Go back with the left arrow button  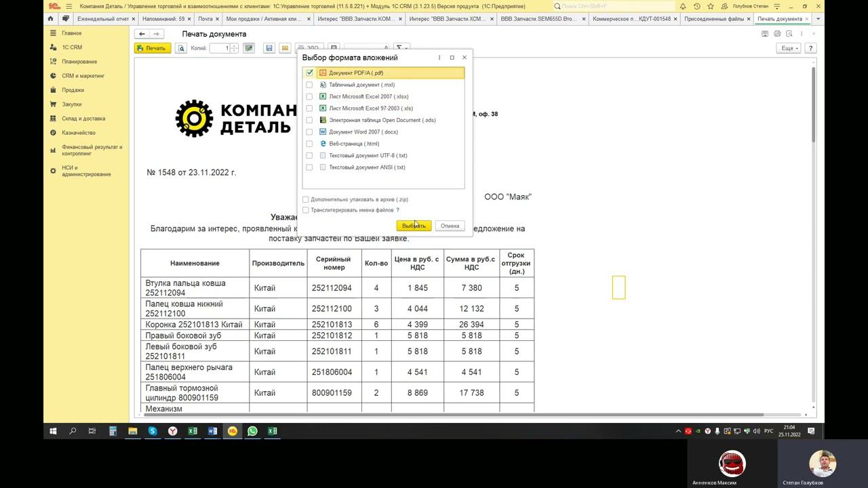point(142,34)
